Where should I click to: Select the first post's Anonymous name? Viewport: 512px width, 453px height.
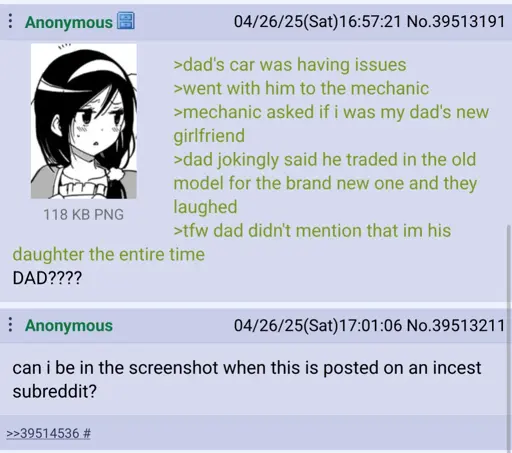point(69,22)
